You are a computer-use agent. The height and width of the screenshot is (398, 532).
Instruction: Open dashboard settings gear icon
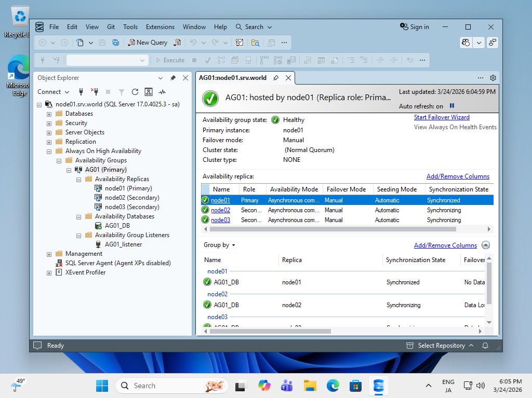493,78
